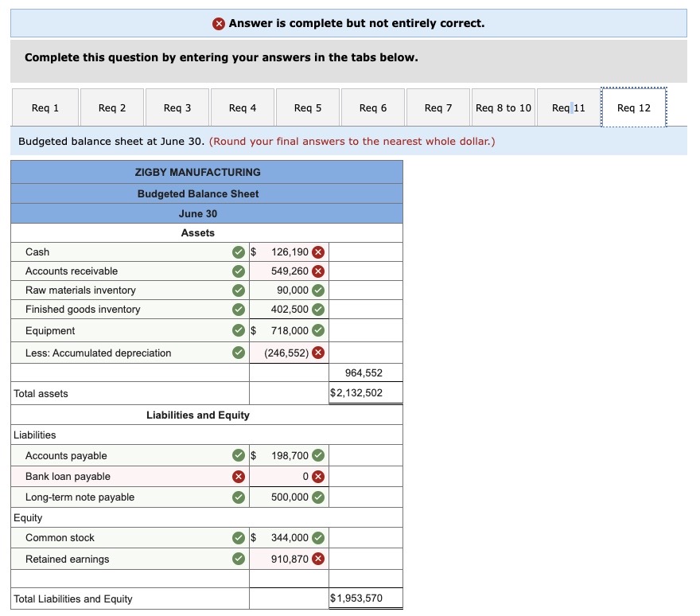This screenshot has width=700, height=616.
Task: Open the Req 2 tab
Action: click(x=112, y=107)
